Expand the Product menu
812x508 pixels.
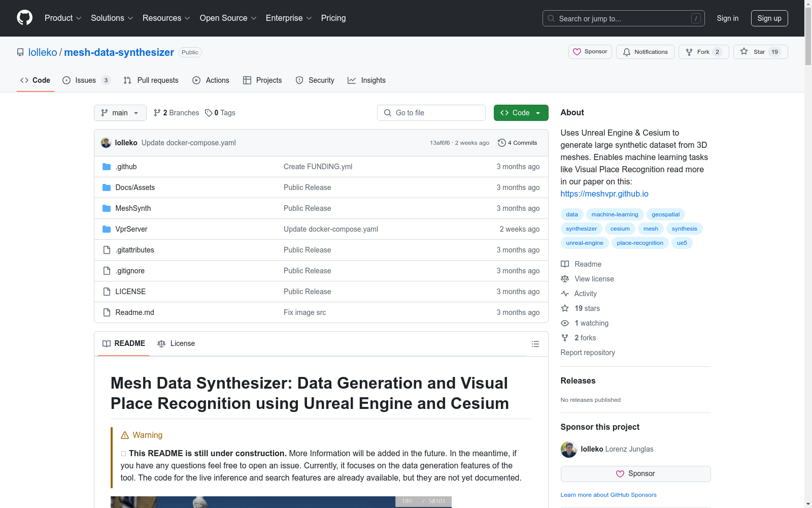tap(63, 18)
